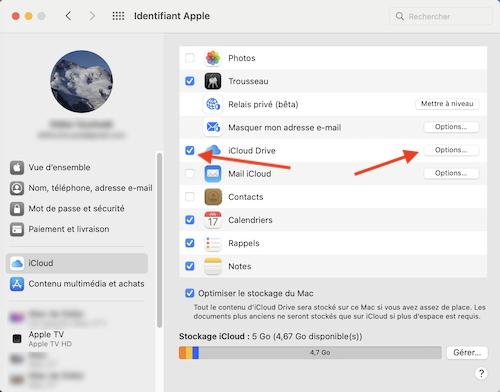The image size is (500, 392).
Task: Click the Rechercher search field
Action: click(441, 16)
